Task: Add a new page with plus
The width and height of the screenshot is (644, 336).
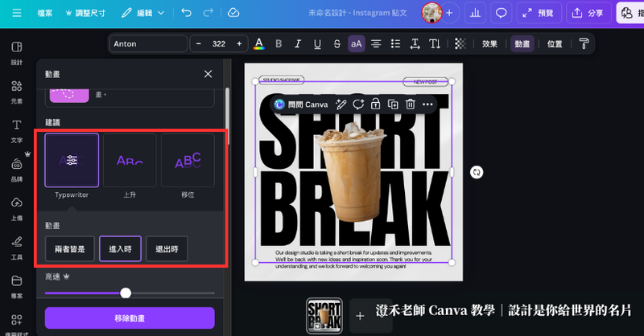Action: coord(360,316)
